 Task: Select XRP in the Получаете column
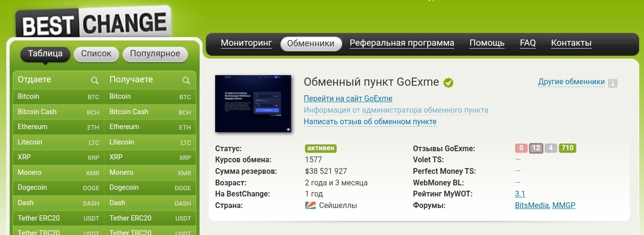(x=150, y=157)
